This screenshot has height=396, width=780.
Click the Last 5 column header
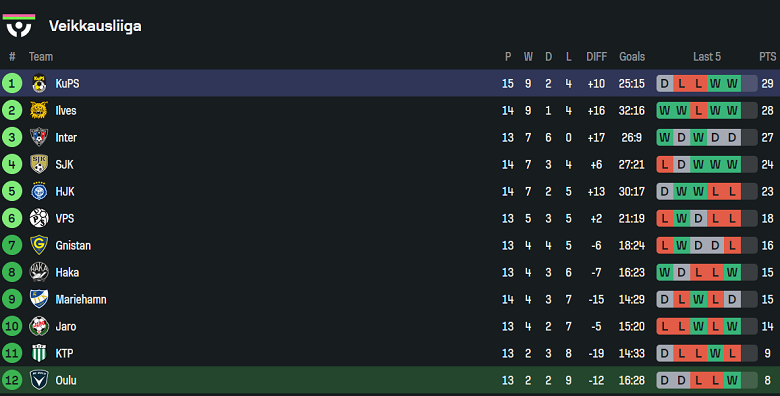click(x=707, y=57)
